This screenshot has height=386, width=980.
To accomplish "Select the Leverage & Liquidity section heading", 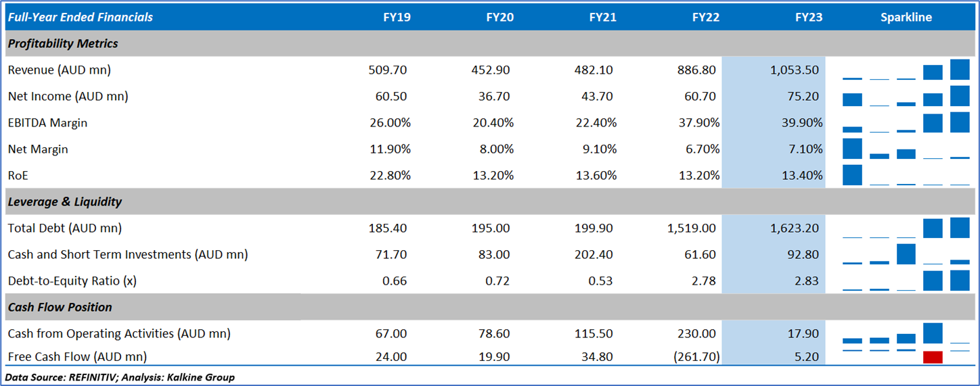I will coord(65,202).
